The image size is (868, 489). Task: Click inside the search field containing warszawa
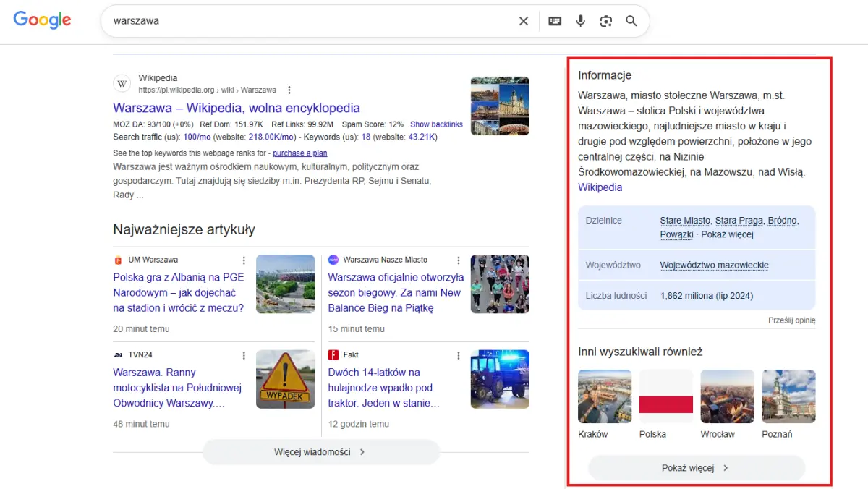tap(311, 21)
